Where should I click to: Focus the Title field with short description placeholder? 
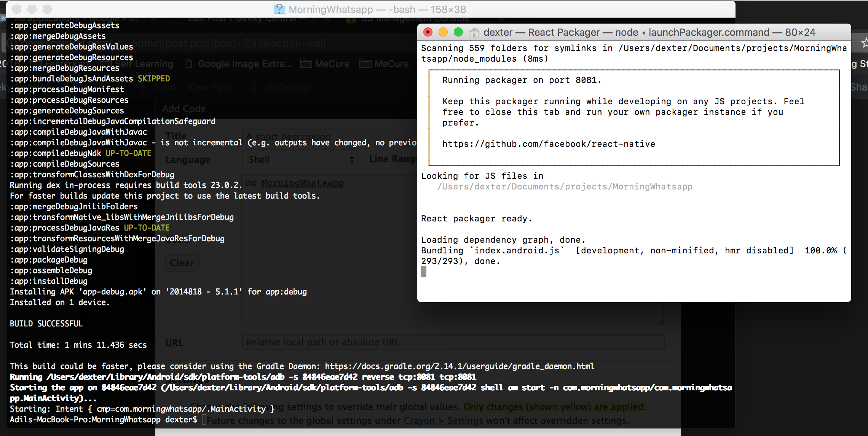330,136
